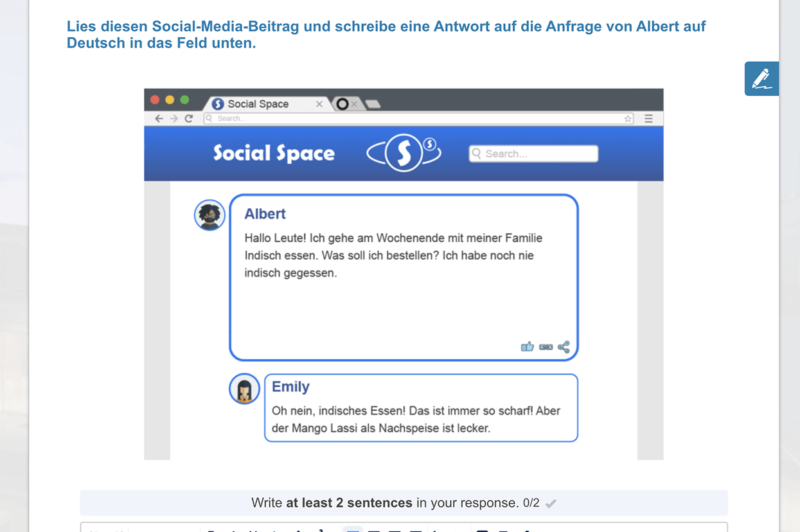
Task: Click the browser back arrow
Action: coord(159,118)
